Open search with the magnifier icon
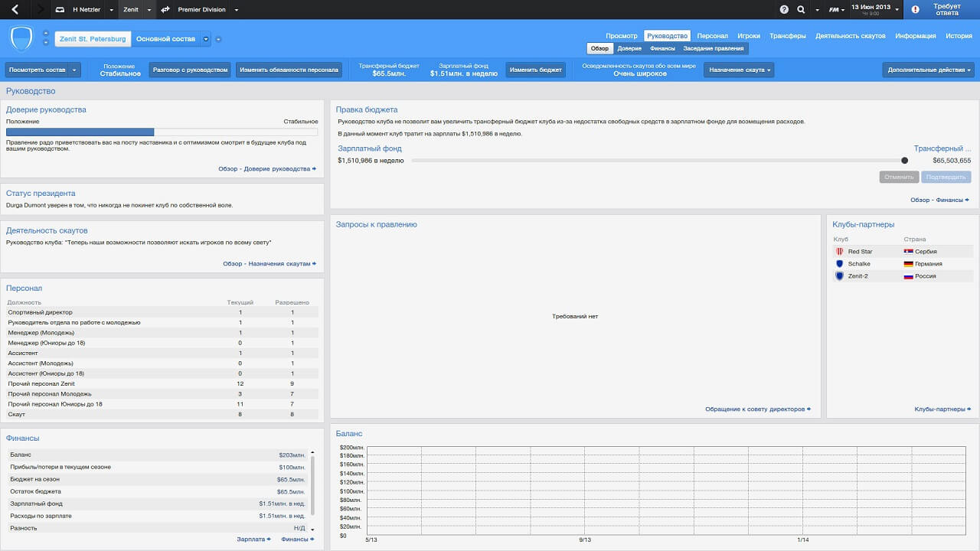Viewport: 980px width, 551px height. pyautogui.click(x=801, y=10)
